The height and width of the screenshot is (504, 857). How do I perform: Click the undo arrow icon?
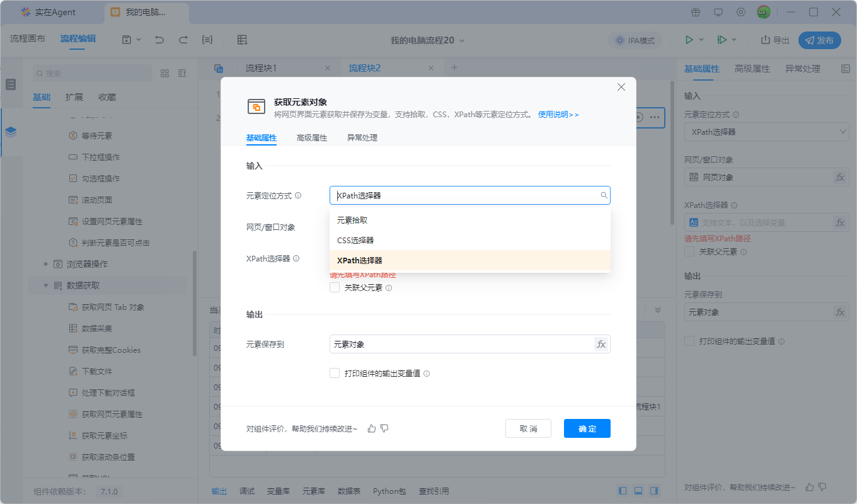coord(159,40)
